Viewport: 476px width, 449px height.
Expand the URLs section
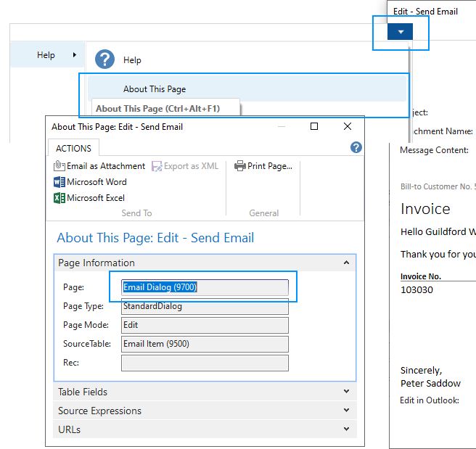point(205,429)
